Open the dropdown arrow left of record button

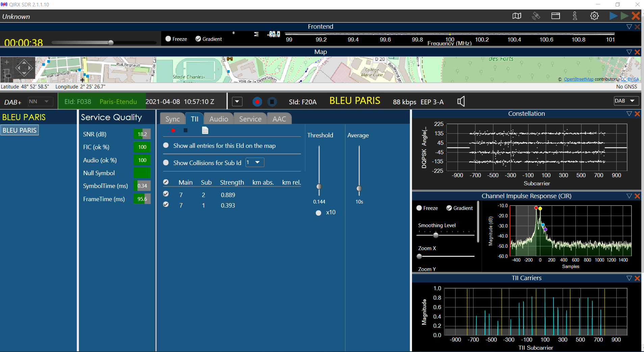237,102
